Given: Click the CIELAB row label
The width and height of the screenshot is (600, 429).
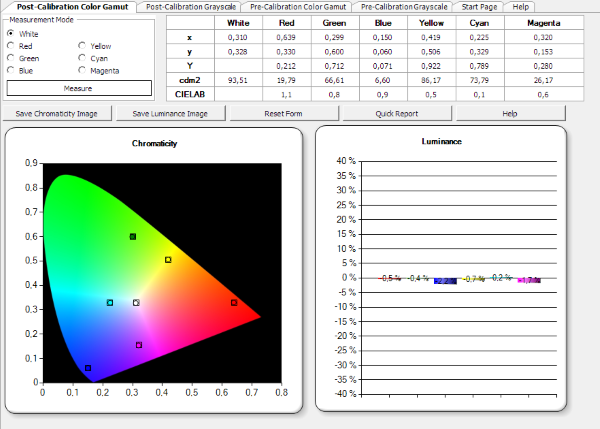Looking at the screenshot, I should pos(190,95).
